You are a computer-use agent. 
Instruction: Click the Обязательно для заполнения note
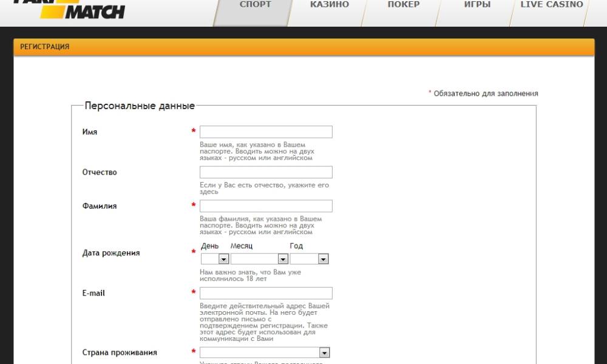point(486,93)
